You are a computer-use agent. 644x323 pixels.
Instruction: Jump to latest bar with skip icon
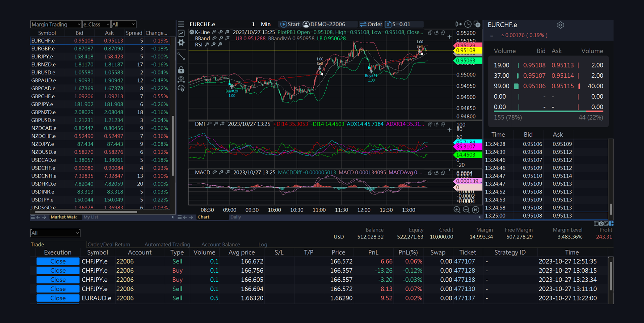476,210
